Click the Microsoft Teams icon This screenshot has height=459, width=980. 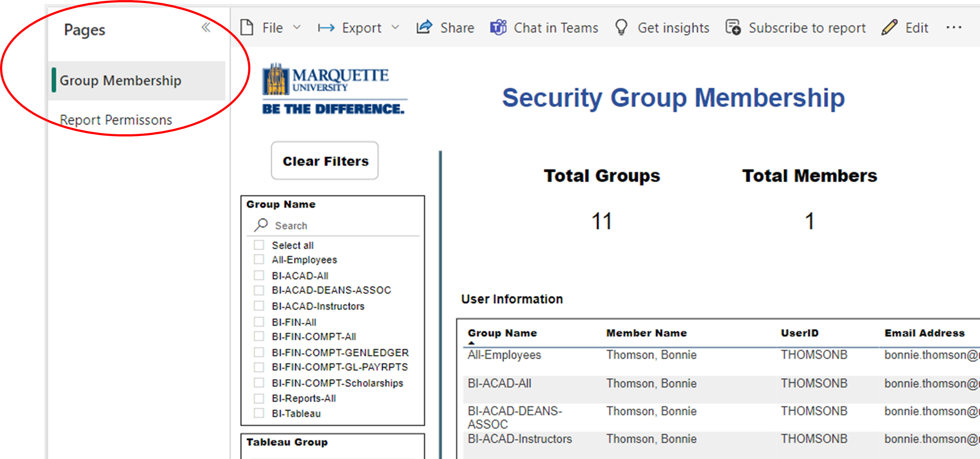coord(498,27)
